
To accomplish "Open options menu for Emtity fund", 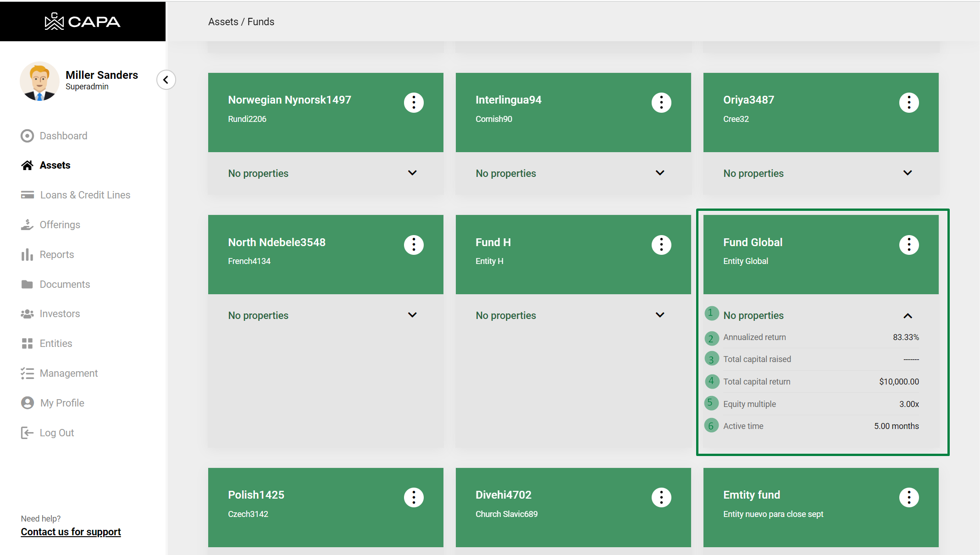I will point(909,498).
